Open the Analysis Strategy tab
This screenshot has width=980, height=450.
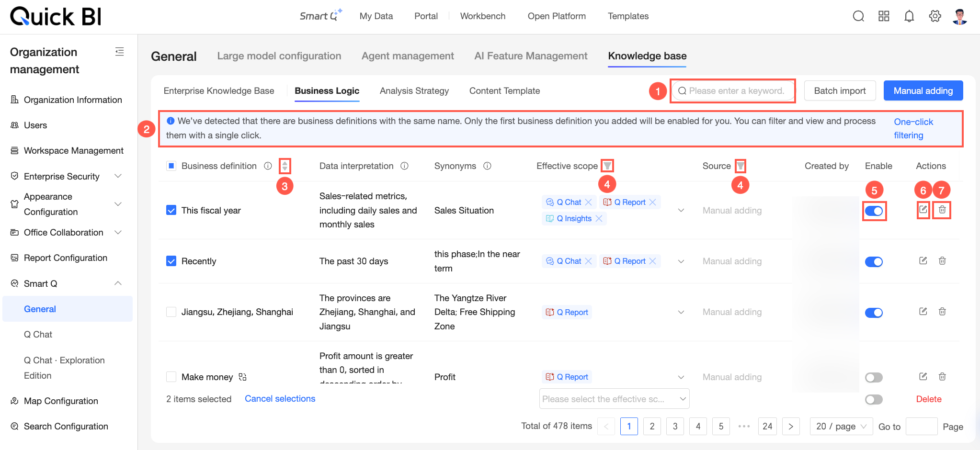point(414,91)
